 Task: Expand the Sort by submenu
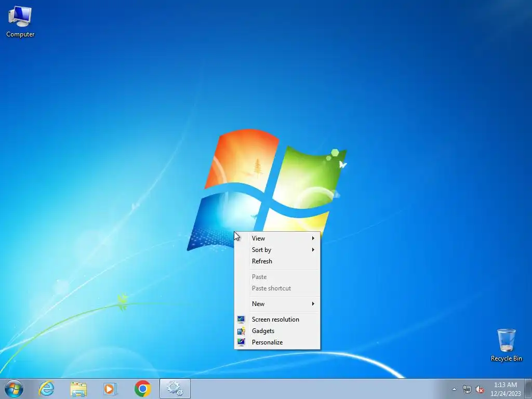[x=277, y=250]
